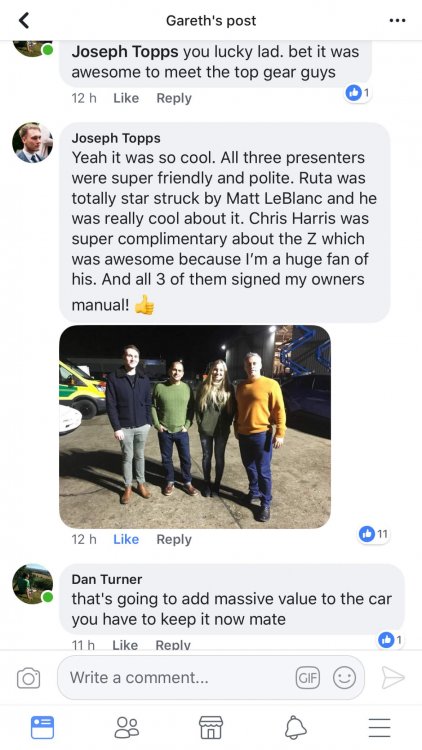The width and height of the screenshot is (422, 750).
Task: Open the Marketplace storefront icon
Action: [211, 728]
